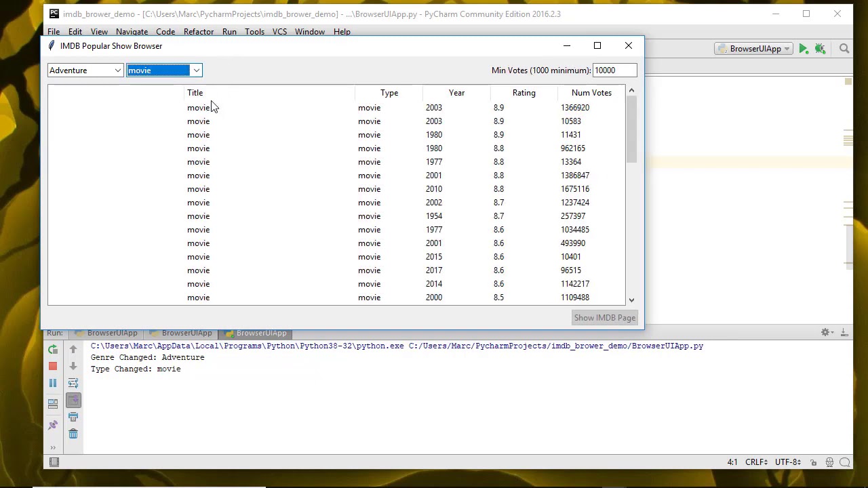Go up the stack trace with up arrow
Viewport: 868px width, 488px height.
click(73, 350)
